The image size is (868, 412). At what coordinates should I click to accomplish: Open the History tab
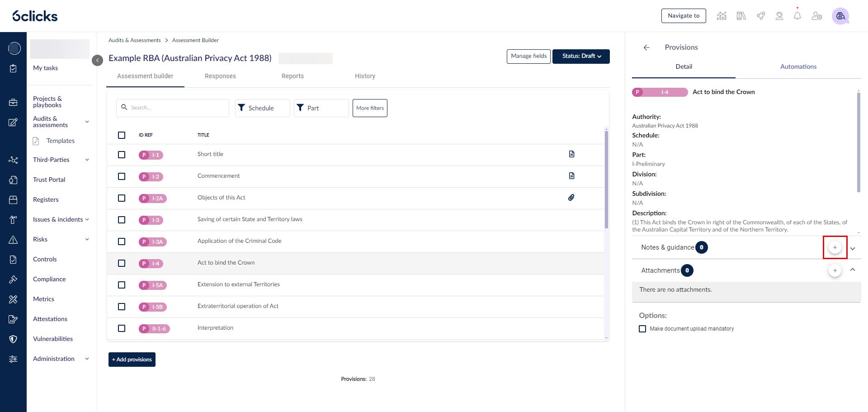[x=365, y=76]
